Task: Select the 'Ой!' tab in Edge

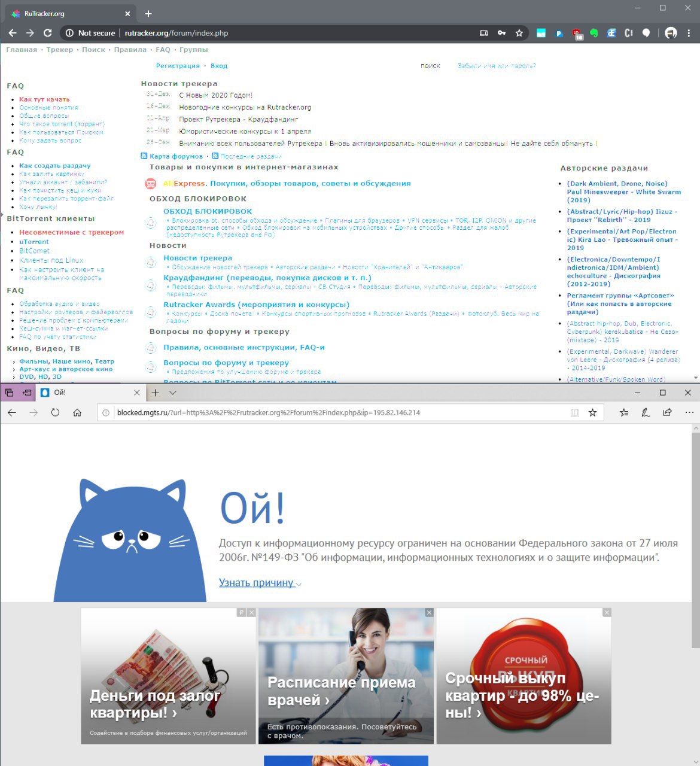Action: pyautogui.click(x=90, y=393)
